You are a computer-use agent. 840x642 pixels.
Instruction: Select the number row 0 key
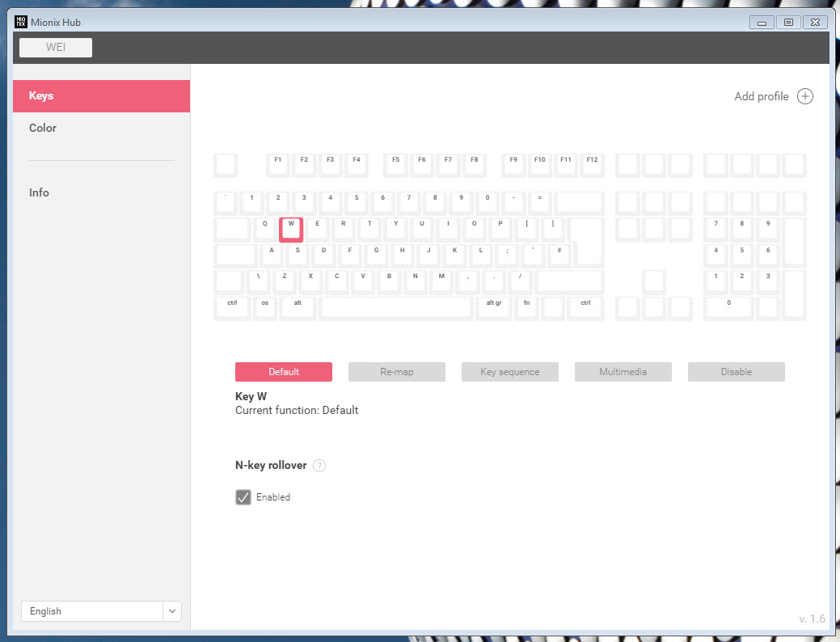488,204
